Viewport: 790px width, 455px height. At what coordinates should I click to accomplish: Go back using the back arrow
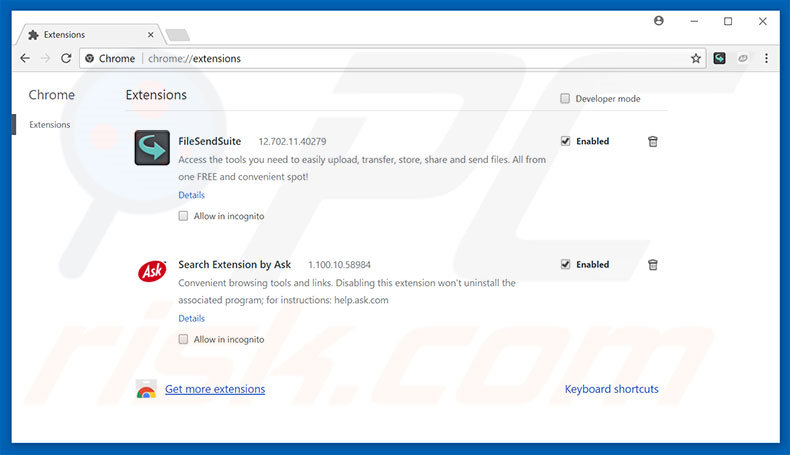[25, 58]
